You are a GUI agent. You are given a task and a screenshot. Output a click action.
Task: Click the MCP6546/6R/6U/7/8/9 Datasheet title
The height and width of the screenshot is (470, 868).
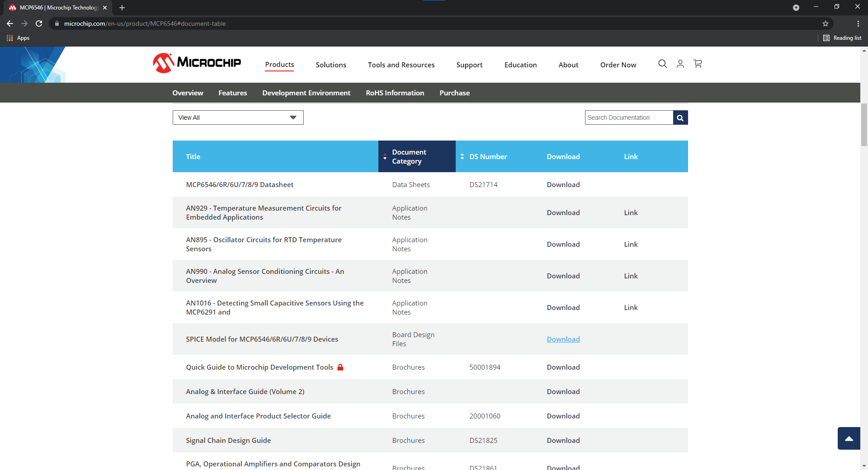tap(240, 184)
